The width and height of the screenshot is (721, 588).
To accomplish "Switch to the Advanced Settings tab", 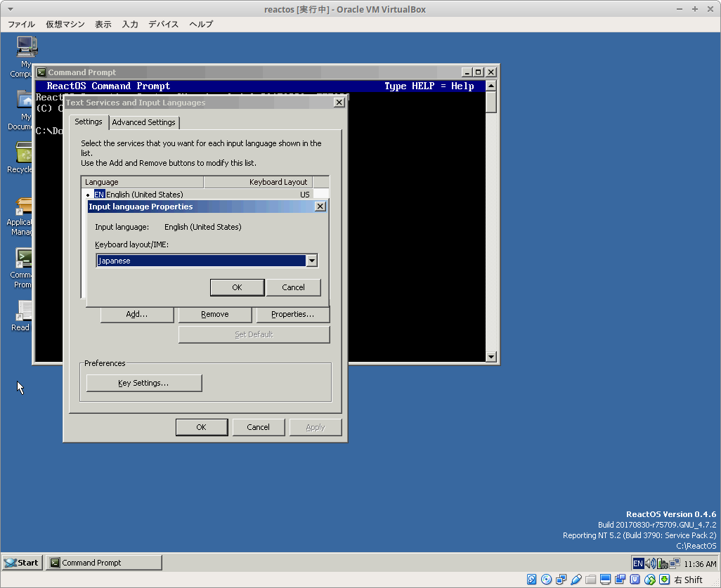I will [144, 122].
